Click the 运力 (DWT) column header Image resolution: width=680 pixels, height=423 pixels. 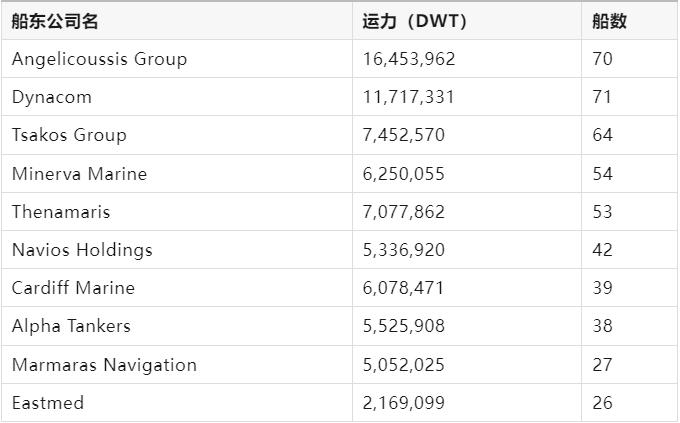point(467,21)
